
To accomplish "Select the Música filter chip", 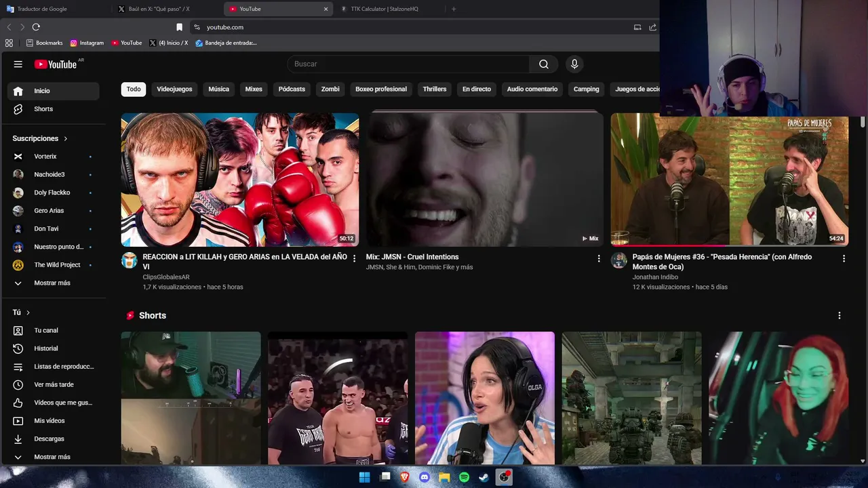I will pos(218,89).
